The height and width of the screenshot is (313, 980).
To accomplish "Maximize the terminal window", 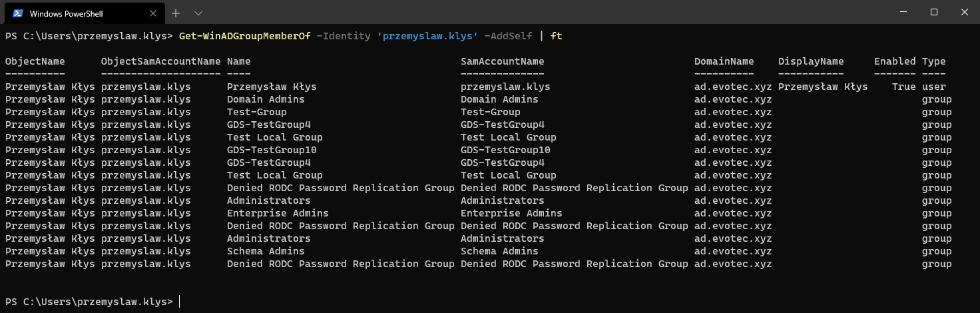I will coord(933,13).
